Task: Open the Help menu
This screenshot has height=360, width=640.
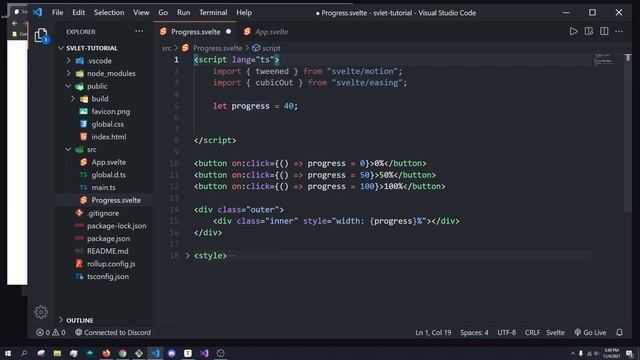Action: [244, 13]
